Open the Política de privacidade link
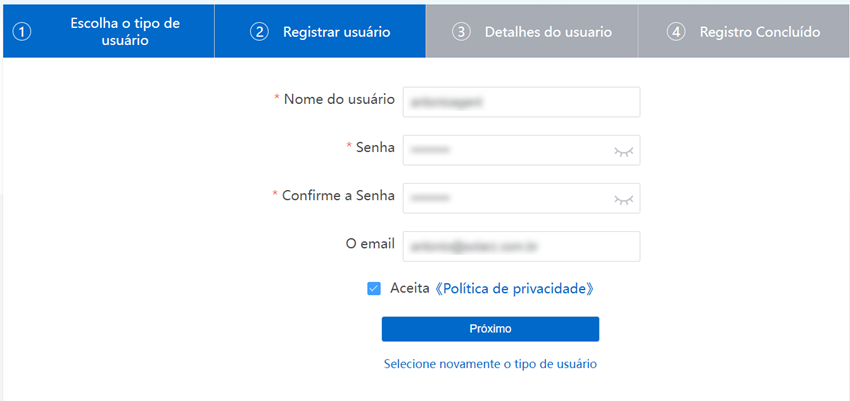 [516, 288]
